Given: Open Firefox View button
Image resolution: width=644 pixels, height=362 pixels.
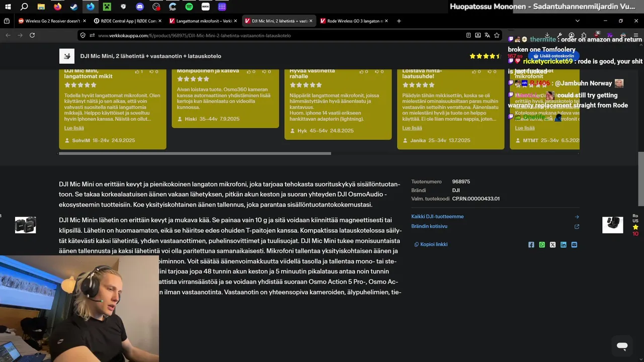Looking at the screenshot, I should (7, 21).
